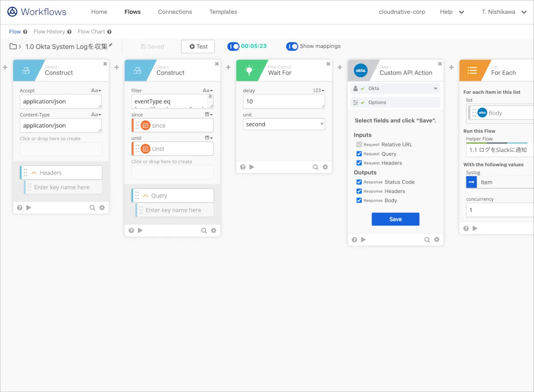Image resolution: width=534 pixels, height=392 pixels.
Task: Close the first Construct card
Action: (x=105, y=64)
